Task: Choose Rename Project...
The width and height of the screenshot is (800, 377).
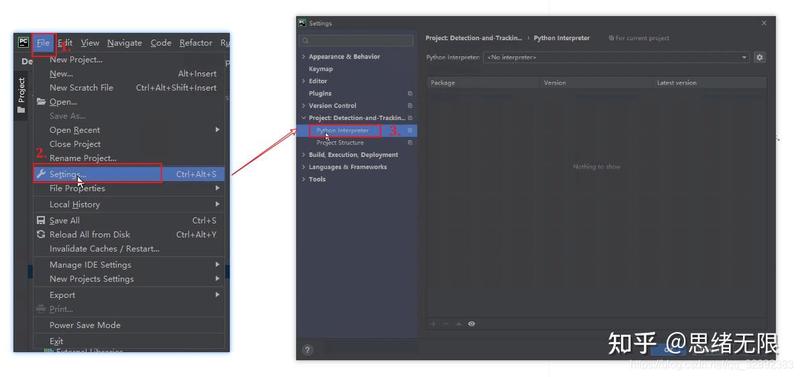Action: click(x=83, y=158)
